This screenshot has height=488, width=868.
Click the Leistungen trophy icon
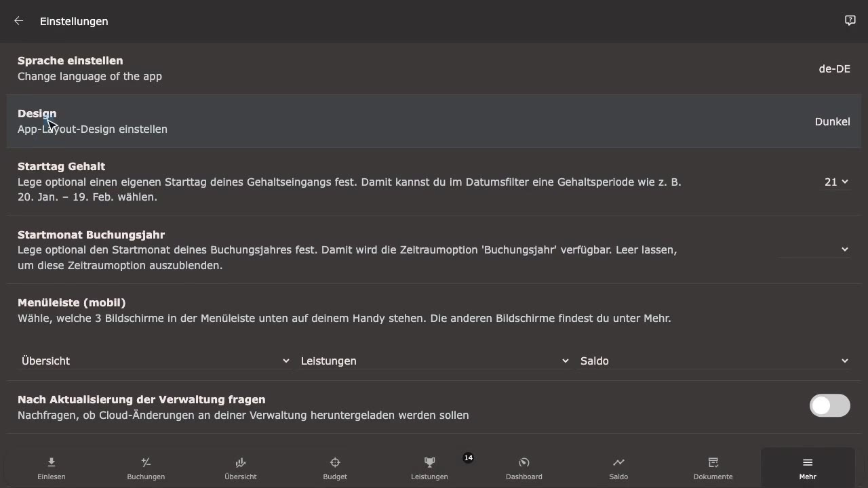429,462
